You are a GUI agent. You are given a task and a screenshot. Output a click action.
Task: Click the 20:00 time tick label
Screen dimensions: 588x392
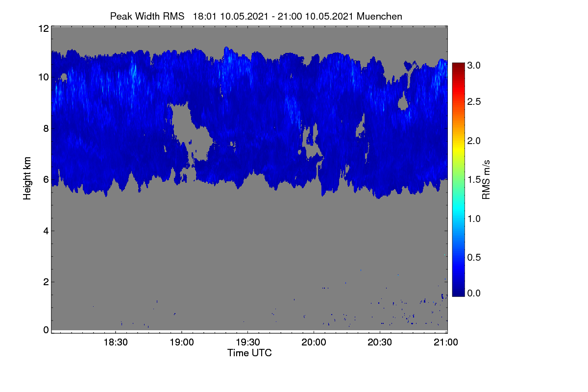314,343
